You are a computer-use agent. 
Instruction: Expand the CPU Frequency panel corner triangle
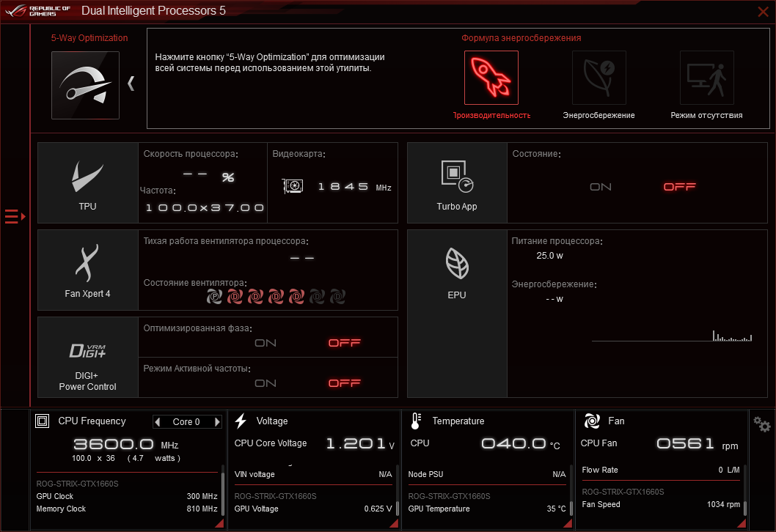220,524
